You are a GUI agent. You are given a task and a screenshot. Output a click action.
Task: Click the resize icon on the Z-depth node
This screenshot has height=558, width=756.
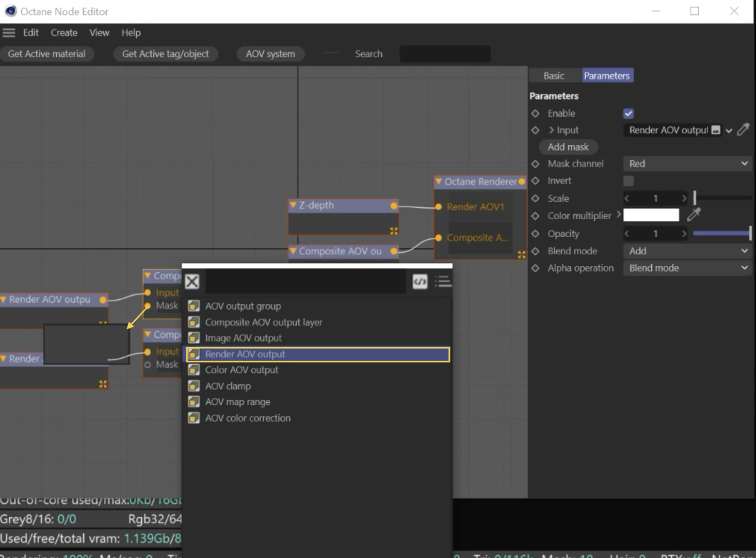(394, 231)
